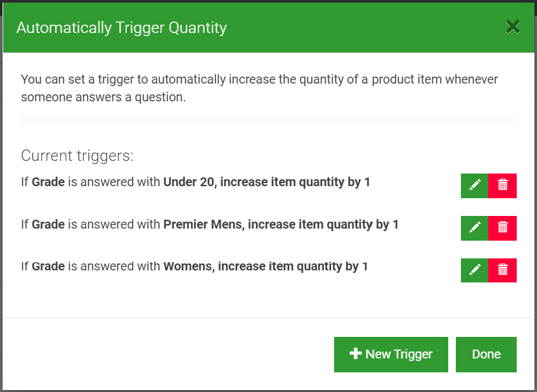Edit the Premier Mens trigger

click(x=474, y=228)
